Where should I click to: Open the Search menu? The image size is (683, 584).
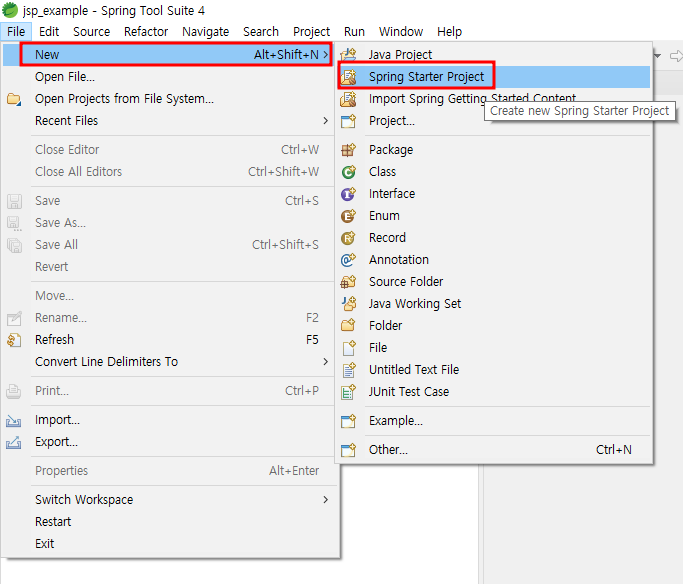[x=261, y=31]
